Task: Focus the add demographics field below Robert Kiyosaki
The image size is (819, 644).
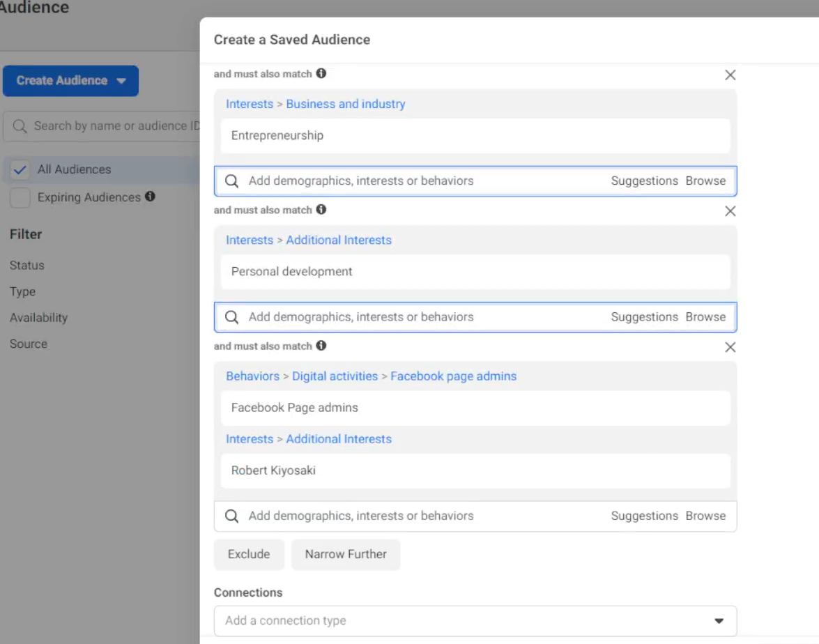Action: point(475,516)
